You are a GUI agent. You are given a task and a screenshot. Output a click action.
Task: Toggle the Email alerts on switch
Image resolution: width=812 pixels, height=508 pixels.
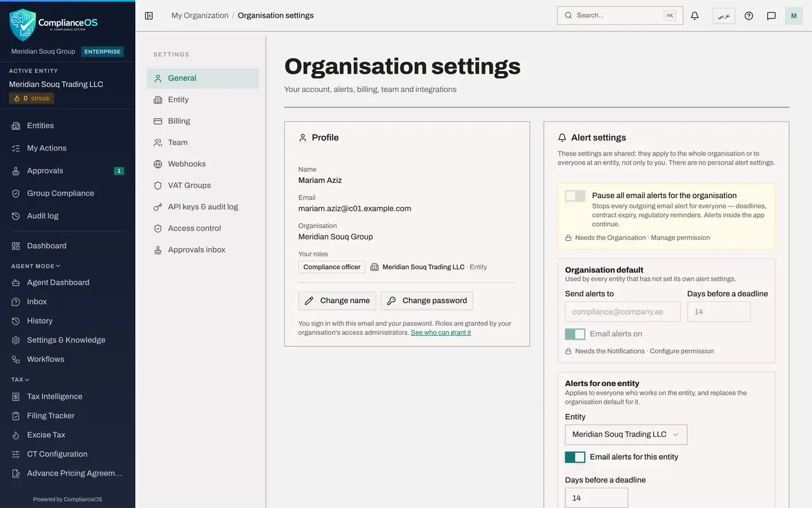tap(575, 334)
